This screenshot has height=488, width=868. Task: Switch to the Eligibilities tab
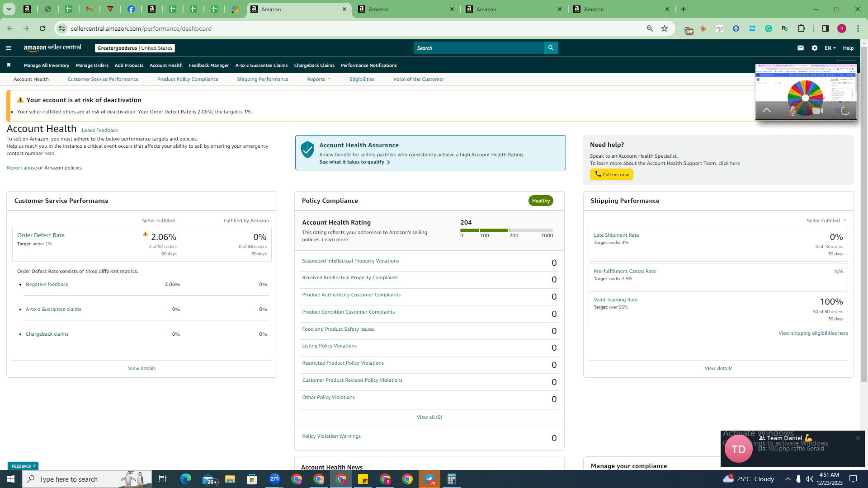pyautogui.click(x=362, y=79)
